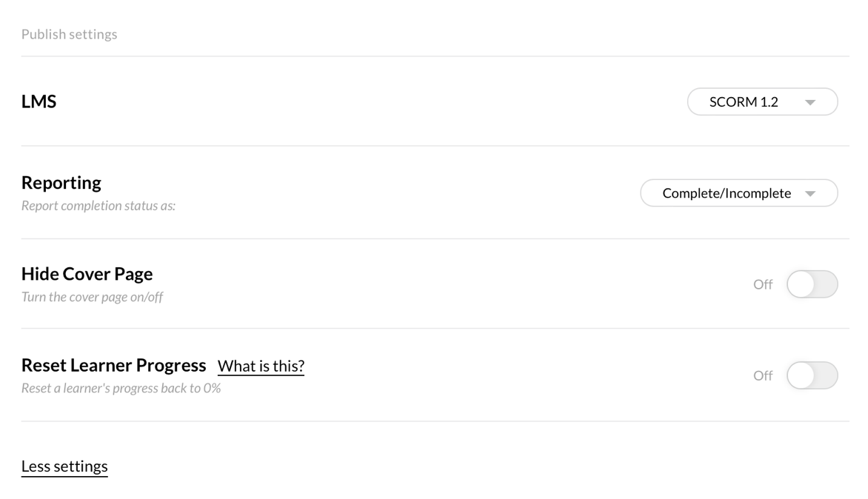Click the dropdown arrow beside SCORM 1.2

point(811,103)
